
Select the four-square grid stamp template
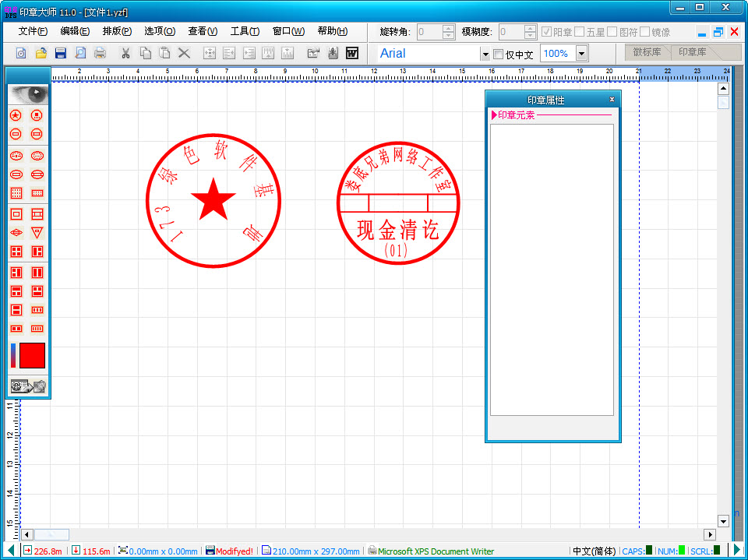[x=16, y=252]
